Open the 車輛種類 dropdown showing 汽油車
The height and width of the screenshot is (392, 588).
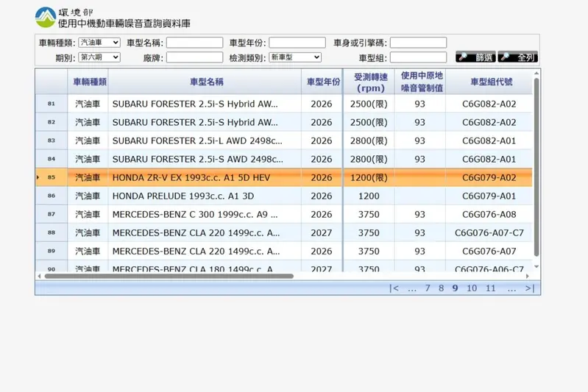[x=99, y=43]
